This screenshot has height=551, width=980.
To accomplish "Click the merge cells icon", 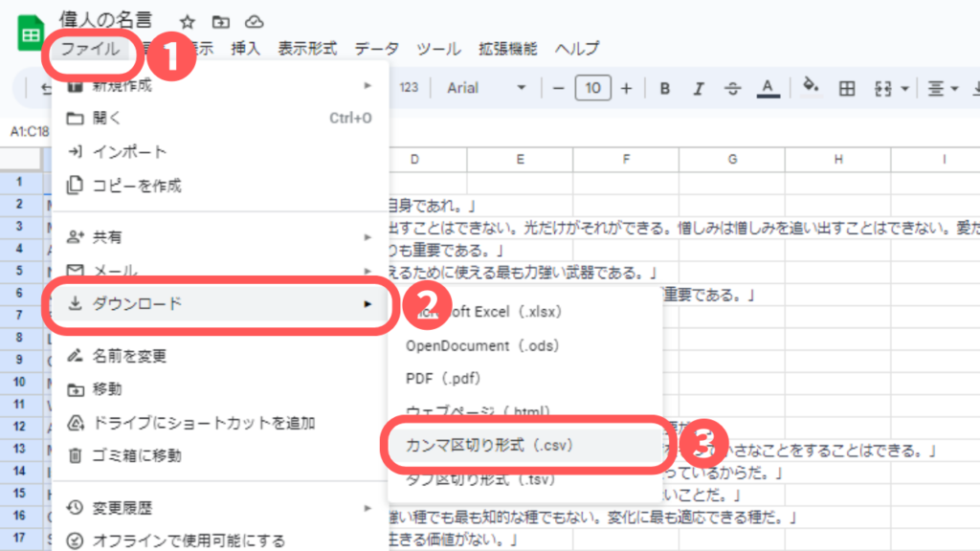I will tap(882, 88).
